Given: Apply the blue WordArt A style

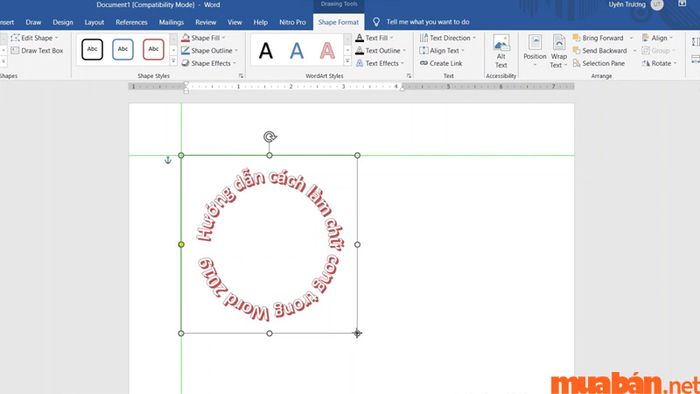Looking at the screenshot, I should click(296, 50).
